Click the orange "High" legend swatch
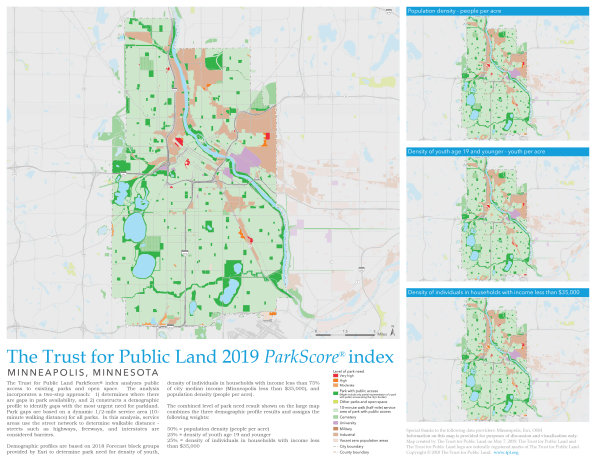The image size is (596, 461). [336, 380]
